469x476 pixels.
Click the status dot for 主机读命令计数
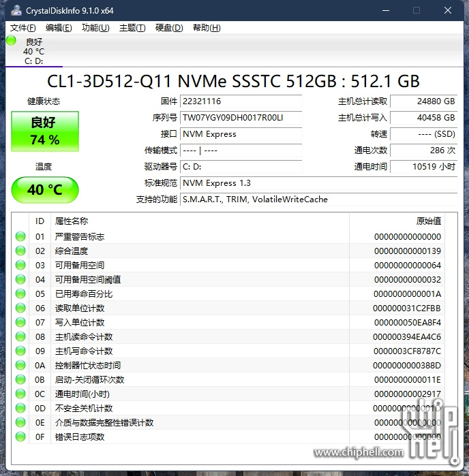coord(20,336)
